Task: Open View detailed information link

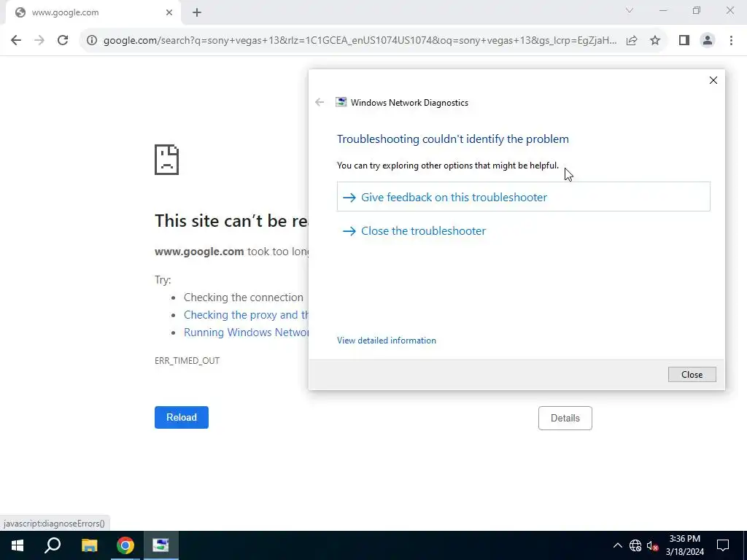Action: [387, 341]
